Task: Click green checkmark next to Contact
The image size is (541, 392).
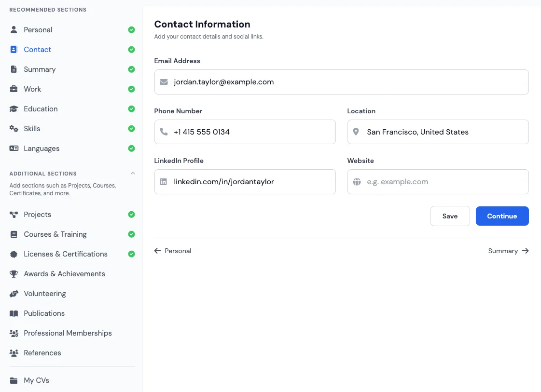Action: coord(131,49)
